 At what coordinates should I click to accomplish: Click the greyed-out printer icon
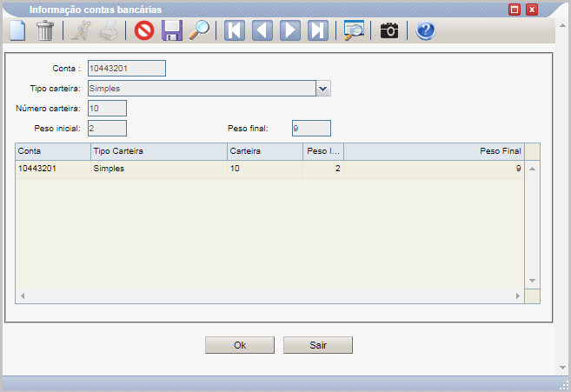tap(109, 30)
